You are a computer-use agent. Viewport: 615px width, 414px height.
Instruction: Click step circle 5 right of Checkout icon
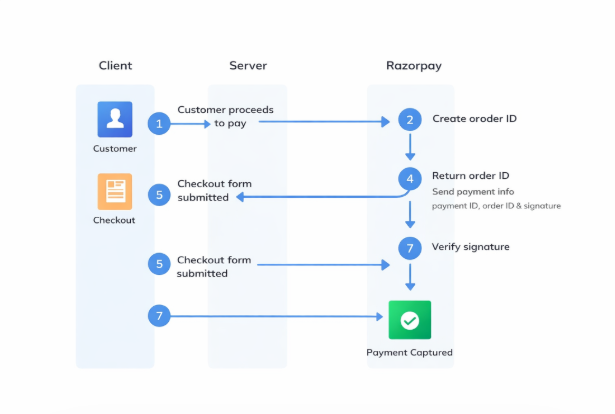pyautogui.click(x=159, y=194)
